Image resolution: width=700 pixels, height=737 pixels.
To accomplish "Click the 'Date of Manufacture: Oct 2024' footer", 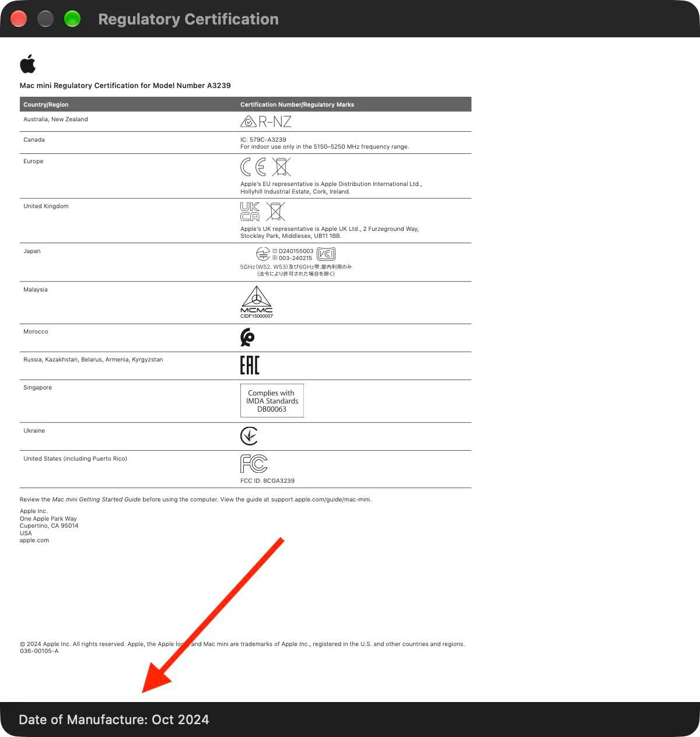I will 114,720.
